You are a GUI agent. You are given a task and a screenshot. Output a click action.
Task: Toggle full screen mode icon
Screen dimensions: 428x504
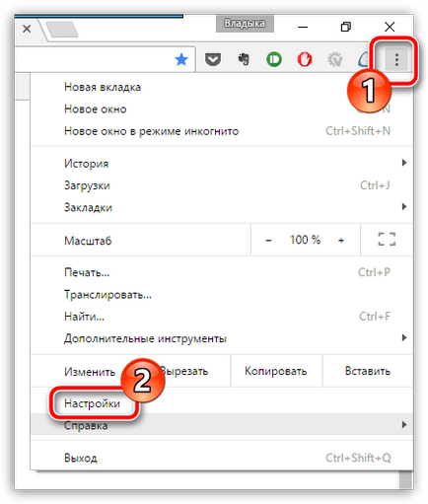pos(387,240)
